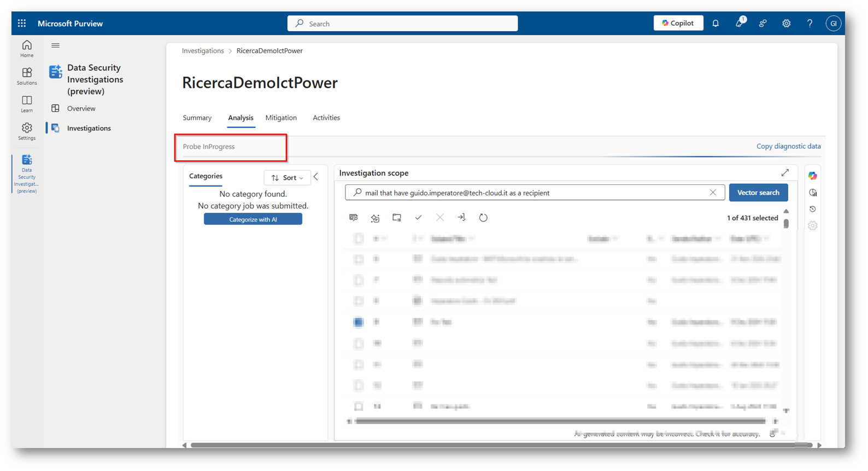The image size is (868, 471).
Task: Click 'No category found.' text
Action: 253,194
